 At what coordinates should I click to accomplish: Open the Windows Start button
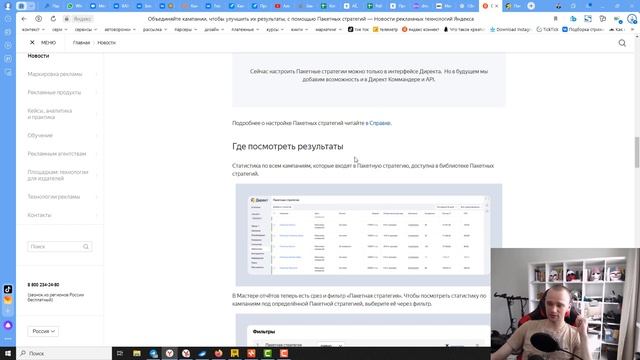(8, 353)
